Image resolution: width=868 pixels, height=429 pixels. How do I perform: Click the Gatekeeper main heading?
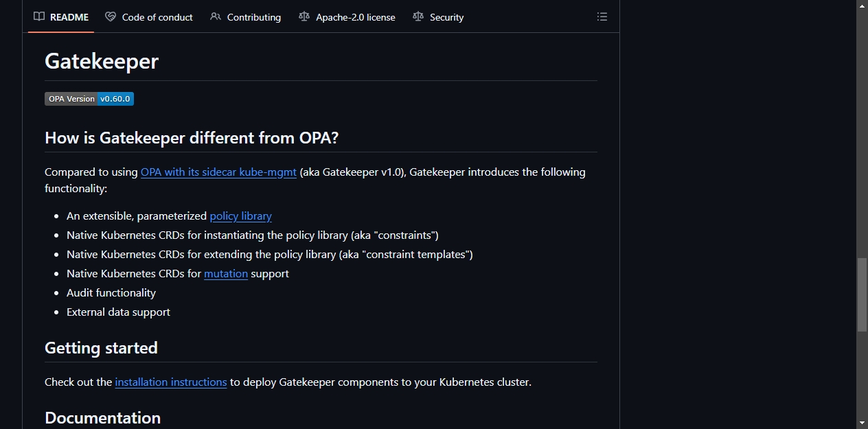pyautogui.click(x=102, y=61)
